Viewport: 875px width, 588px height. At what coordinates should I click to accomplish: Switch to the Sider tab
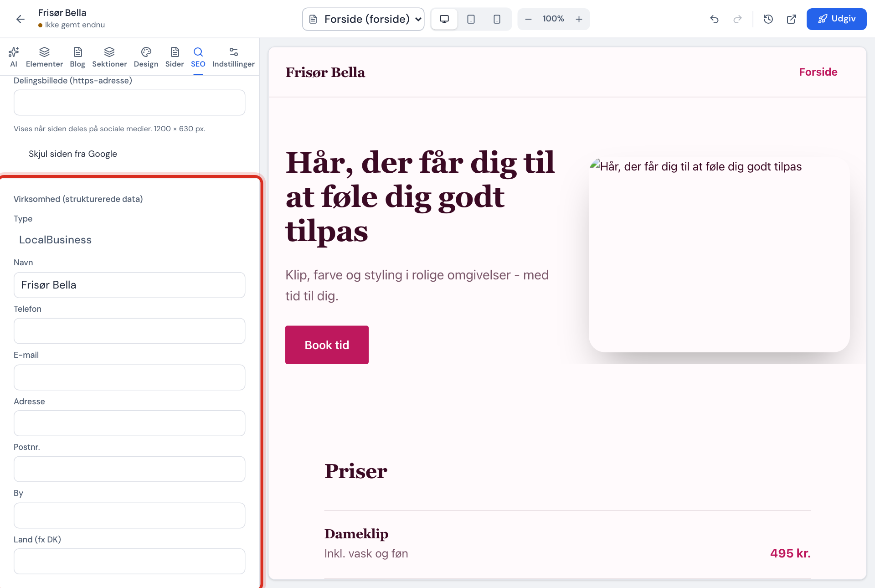(175, 57)
